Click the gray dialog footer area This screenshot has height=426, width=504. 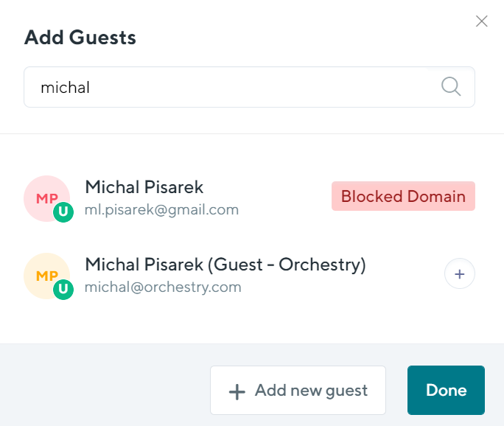coord(105,385)
